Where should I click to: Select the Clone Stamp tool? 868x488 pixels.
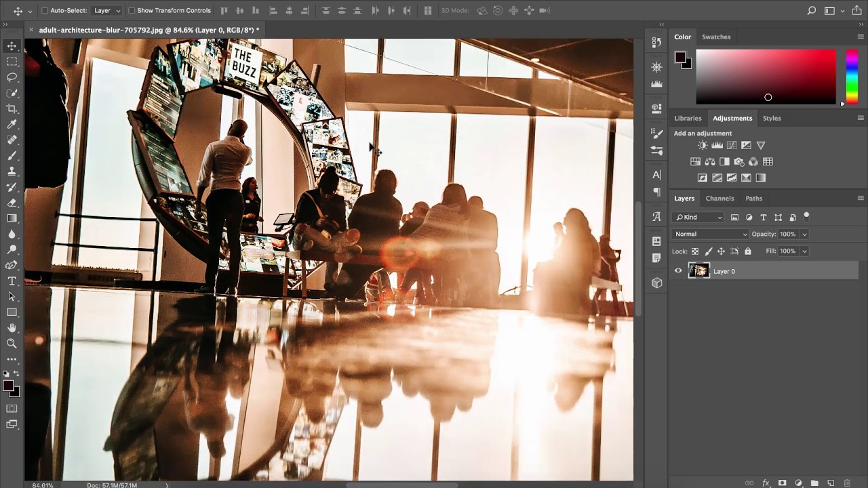coord(12,171)
